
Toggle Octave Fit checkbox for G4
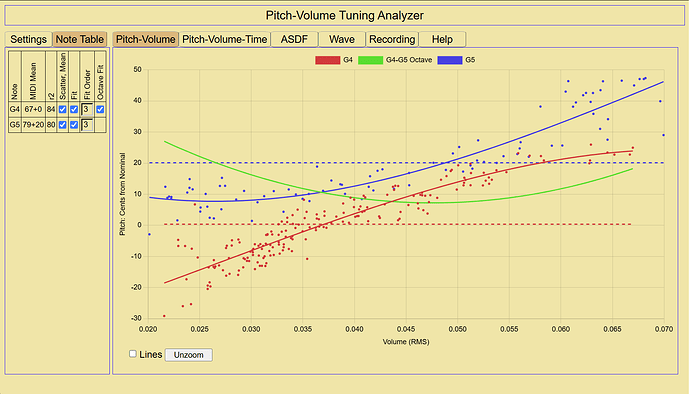coord(100,109)
